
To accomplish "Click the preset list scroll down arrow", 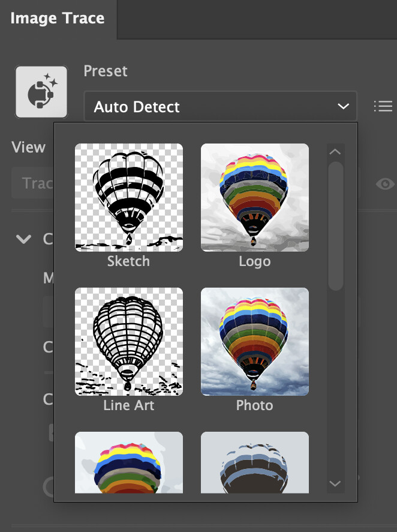I will (336, 483).
